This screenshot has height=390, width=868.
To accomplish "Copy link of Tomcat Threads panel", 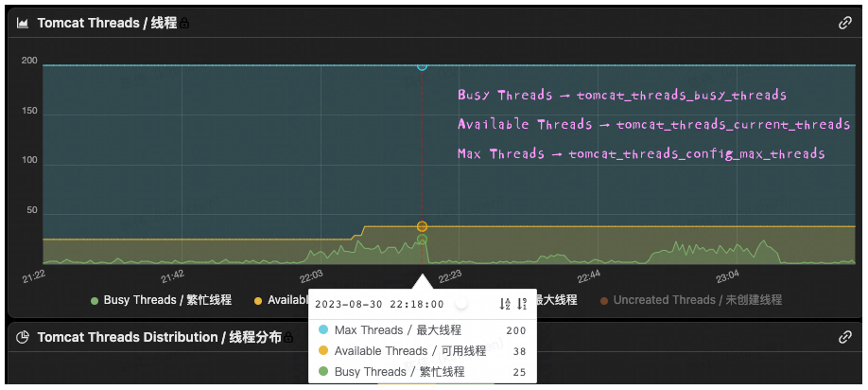I will tap(844, 24).
